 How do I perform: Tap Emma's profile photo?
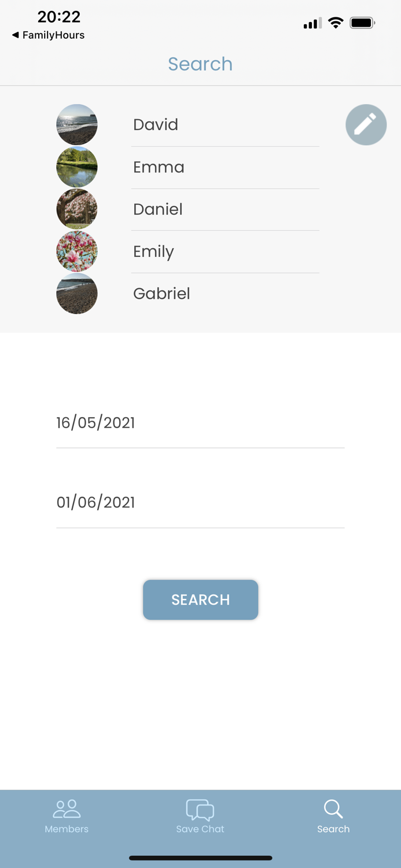[77, 167]
